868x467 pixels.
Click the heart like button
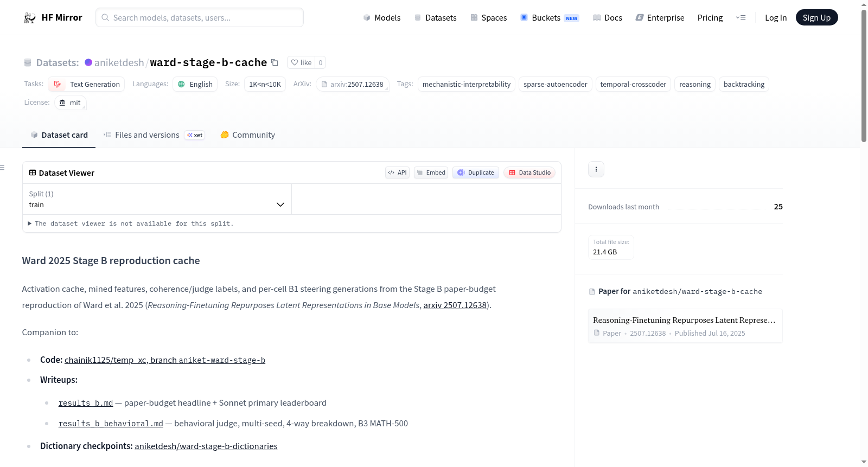301,62
